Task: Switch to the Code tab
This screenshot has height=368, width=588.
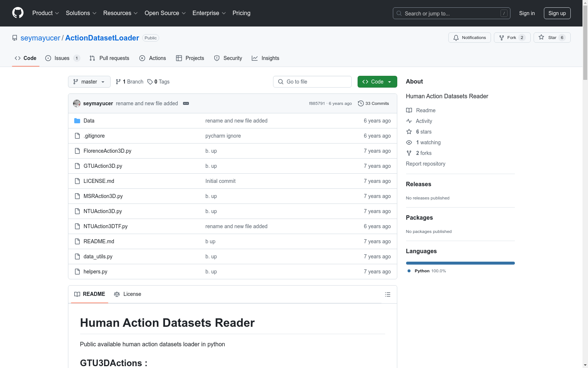Action: 26,58
